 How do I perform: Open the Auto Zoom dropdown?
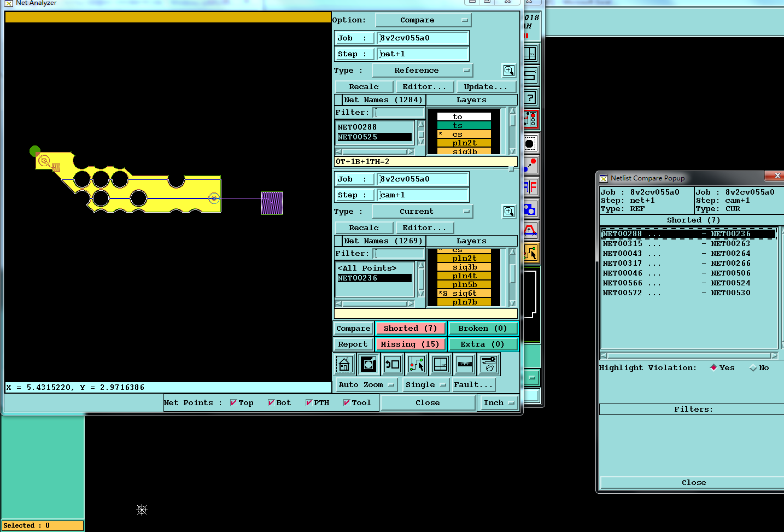(x=366, y=385)
